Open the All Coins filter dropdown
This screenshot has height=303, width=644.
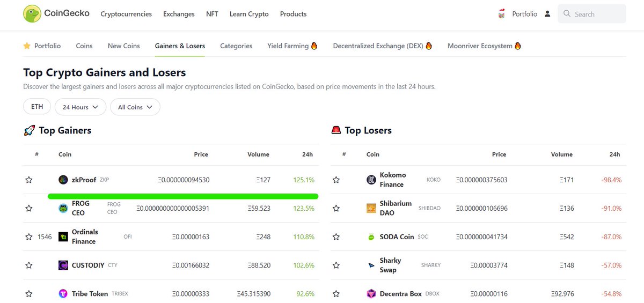[x=135, y=107]
